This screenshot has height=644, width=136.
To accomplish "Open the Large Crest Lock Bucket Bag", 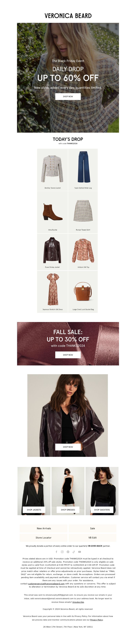I will pyautogui.click(x=83, y=292).
